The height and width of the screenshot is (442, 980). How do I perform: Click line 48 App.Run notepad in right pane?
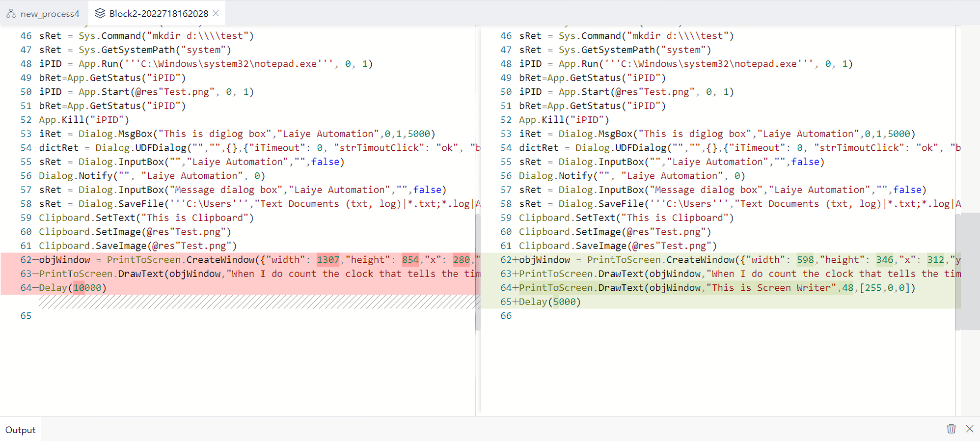pos(686,64)
